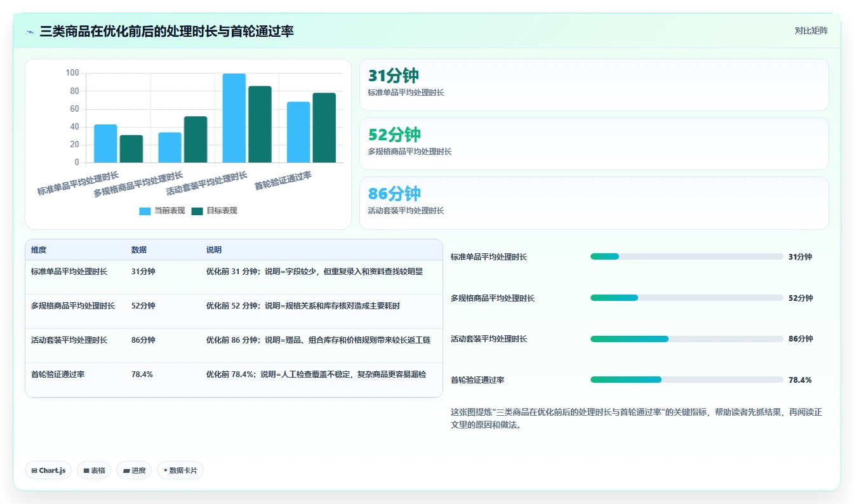
Task: Click the title 三类商品在优化前后的处理时长与首轮通过率
Action: 166,32
